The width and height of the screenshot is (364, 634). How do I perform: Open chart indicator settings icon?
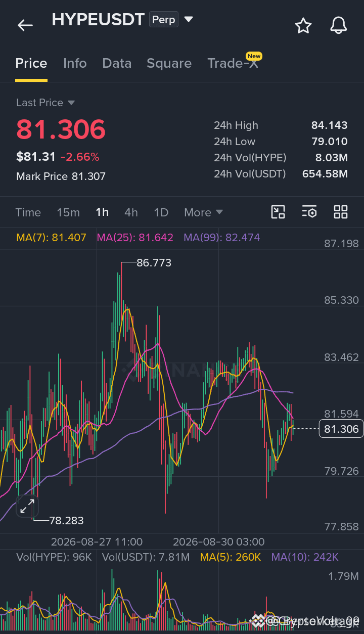309,212
